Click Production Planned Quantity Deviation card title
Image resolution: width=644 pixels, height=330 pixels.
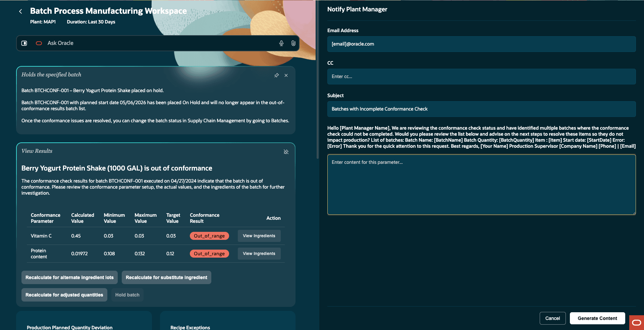70,327
